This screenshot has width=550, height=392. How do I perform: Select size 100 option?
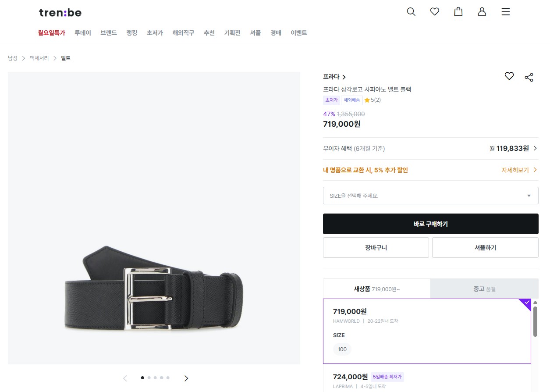(x=342, y=349)
